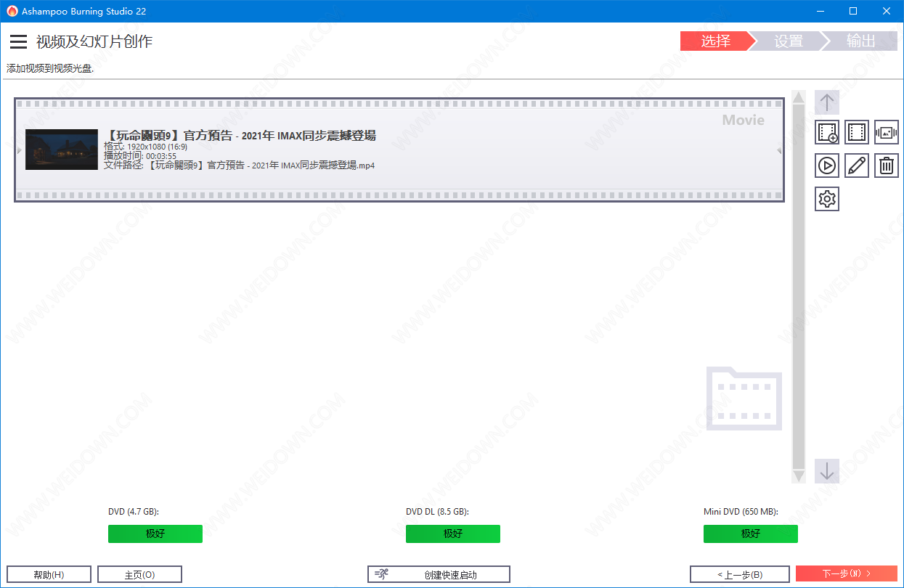The image size is (904, 588).
Task: Go back with the 上一步(B) button
Action: pos(739,574)
